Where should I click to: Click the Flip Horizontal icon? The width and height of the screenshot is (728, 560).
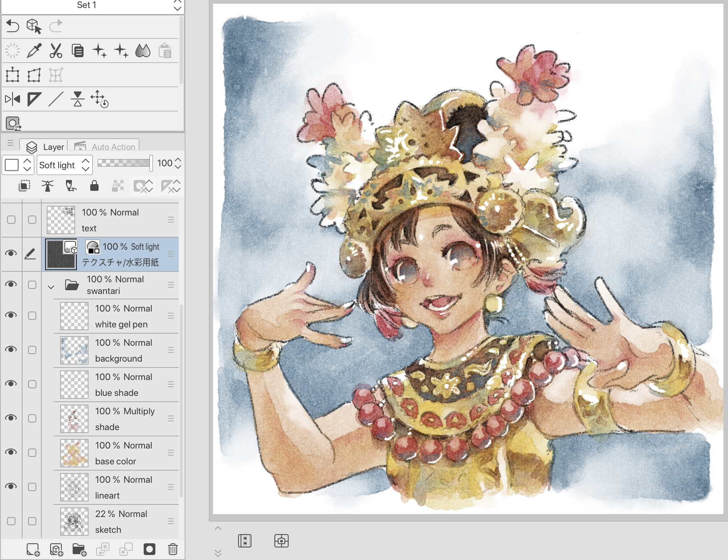13,99
